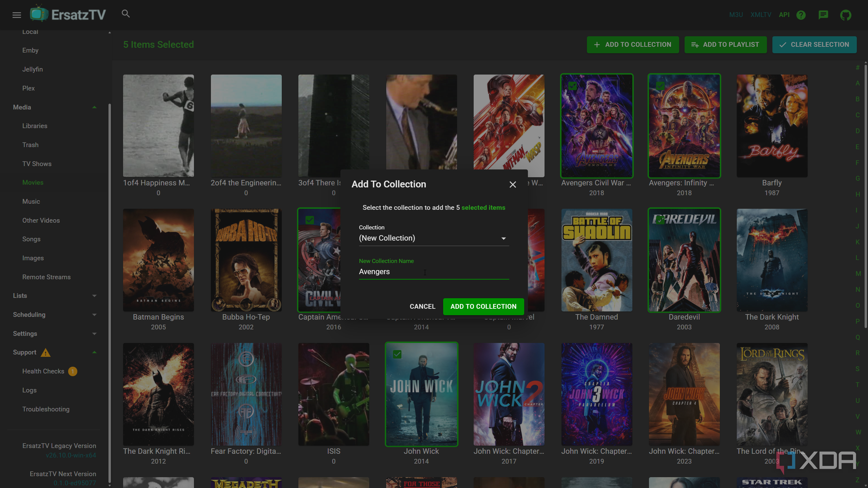Click the plus icon in Add To Collection toolbar button
Viewport: 868px width, 488px height.
pos(597,45)
